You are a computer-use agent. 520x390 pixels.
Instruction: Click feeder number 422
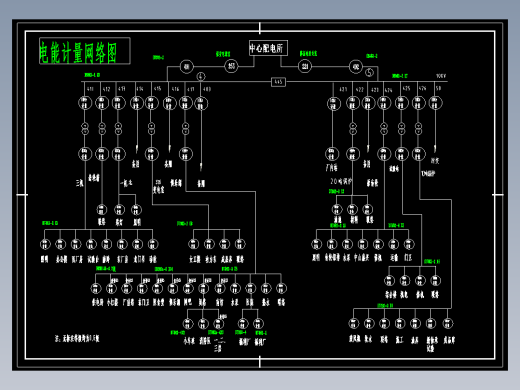pyautogui.click(x=360, y=89)
